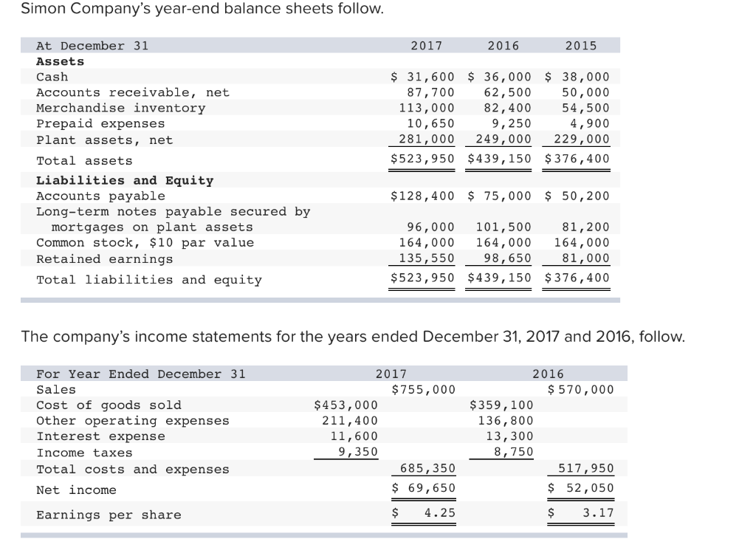Image resolution: width=756 pixels, height=556 pixels.
Task: Select the Interest expense amount 11,600
Action: (x=356, y=436)
